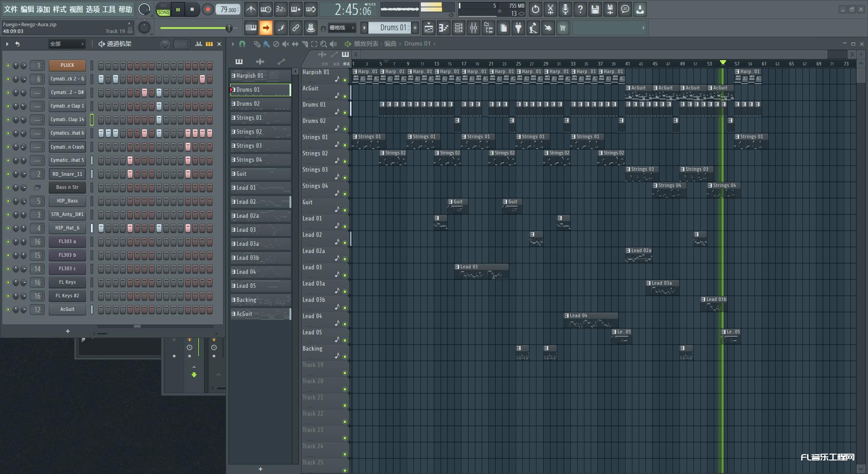Screen dimensions: 868x474
Task: Open AcGuit pattern clip menu in picker
Action: pyautogui.click(x=233, y=314)
